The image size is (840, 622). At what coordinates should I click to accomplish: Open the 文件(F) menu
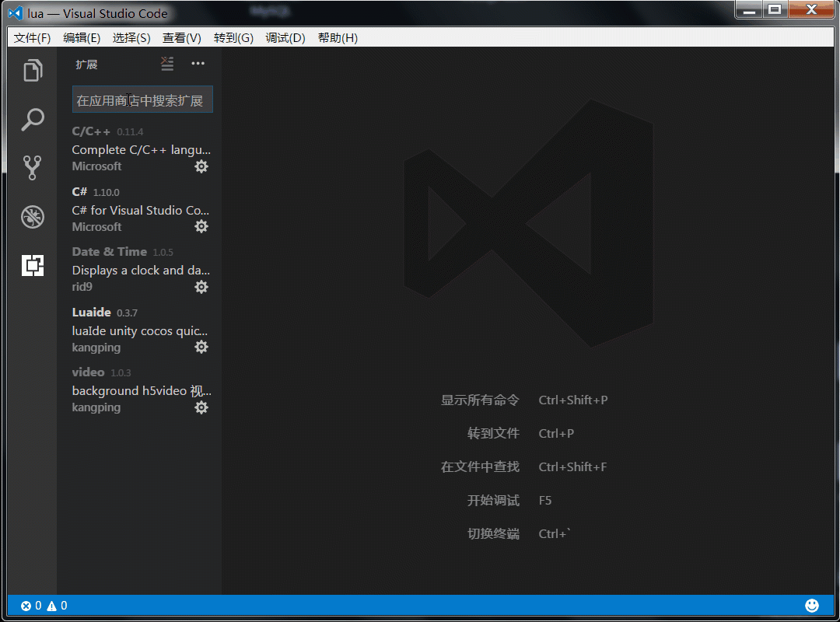pyautogui.click(x=32, y=37)
